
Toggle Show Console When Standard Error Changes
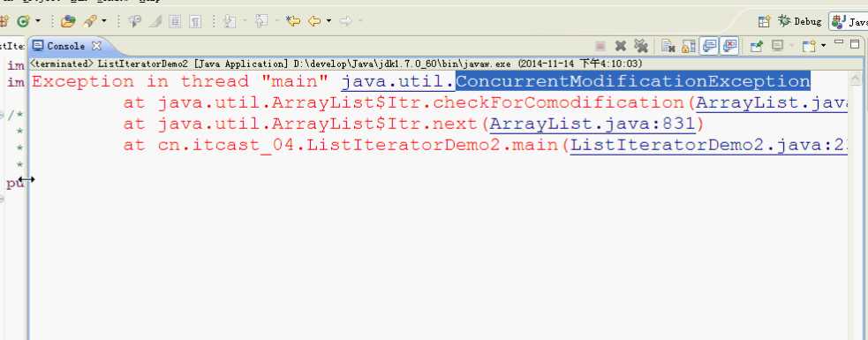coord(729,46)
